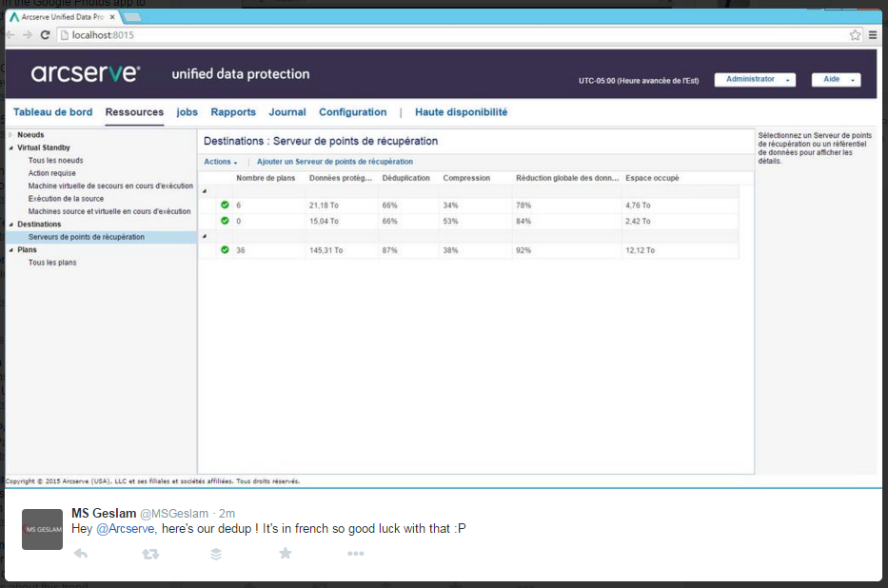Click the tweet favorite star icon
The height and width of the screenshot is (588, 888).
[286, 553]
